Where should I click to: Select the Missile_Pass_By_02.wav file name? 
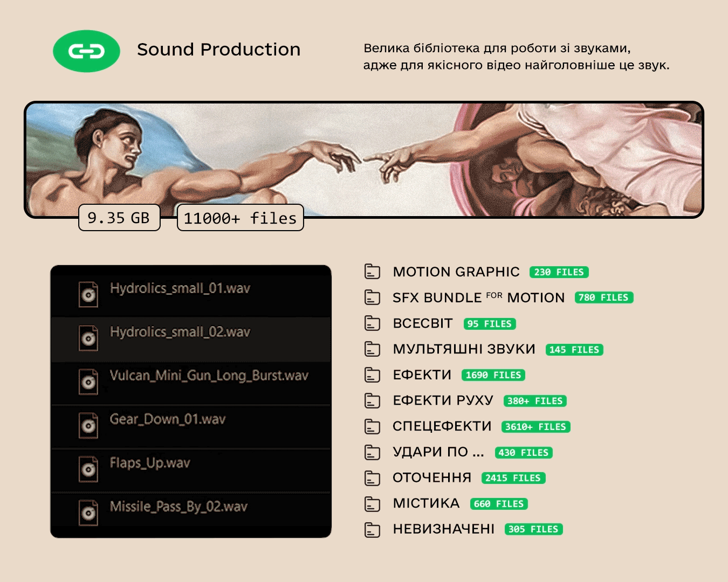pos(178,507)
